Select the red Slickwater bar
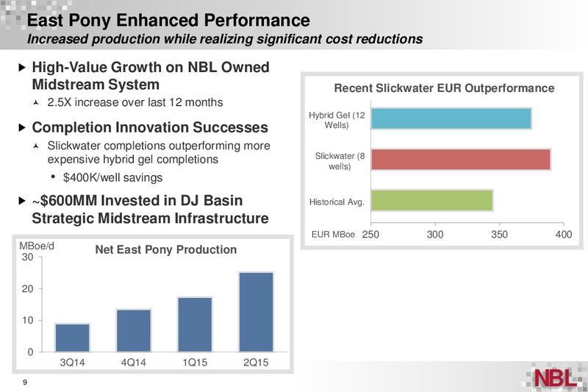 (461, 160)
